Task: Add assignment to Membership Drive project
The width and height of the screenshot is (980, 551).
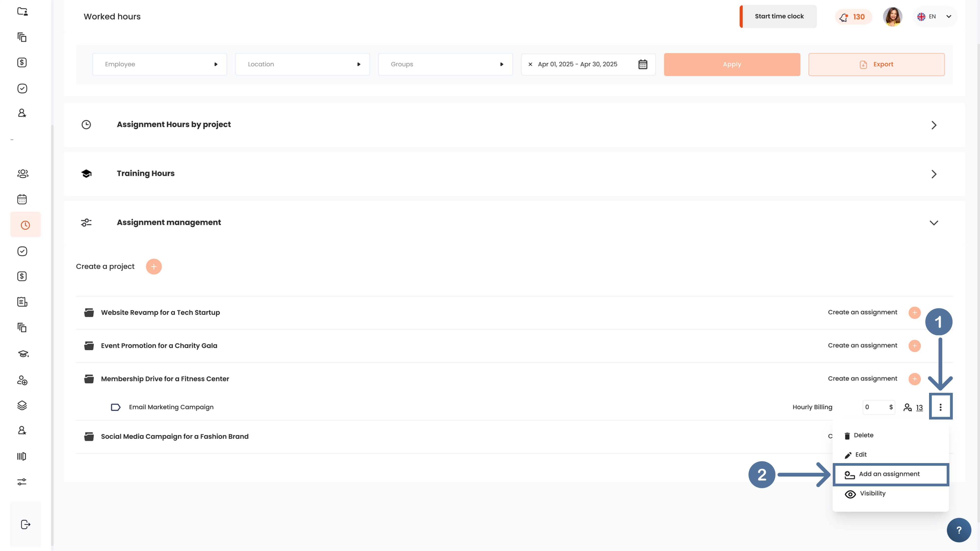Action: [915, 379]
